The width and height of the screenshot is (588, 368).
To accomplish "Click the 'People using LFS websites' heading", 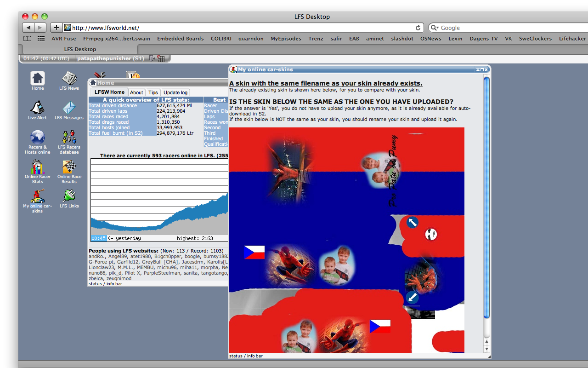I will [x=124, y=251].
